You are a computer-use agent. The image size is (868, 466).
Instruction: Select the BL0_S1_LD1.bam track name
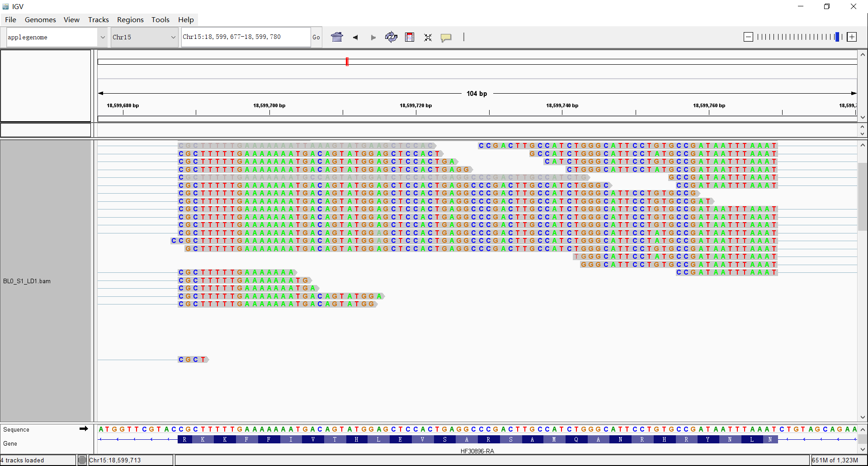(x=27, y=281)
